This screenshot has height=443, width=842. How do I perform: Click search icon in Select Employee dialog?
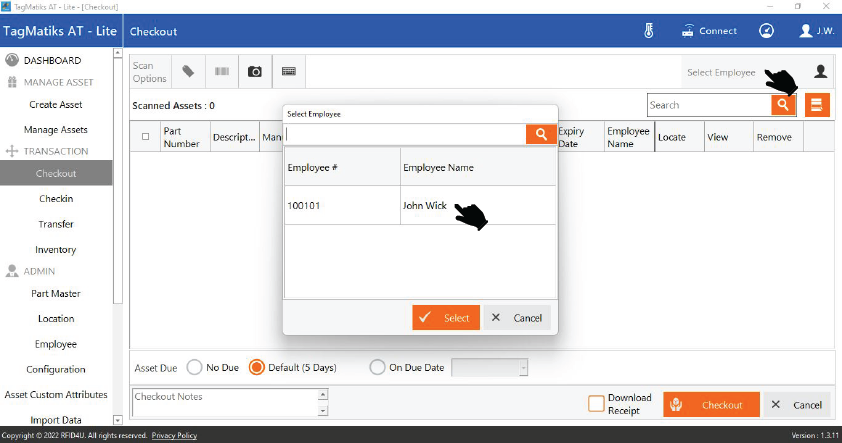point(541,134)
